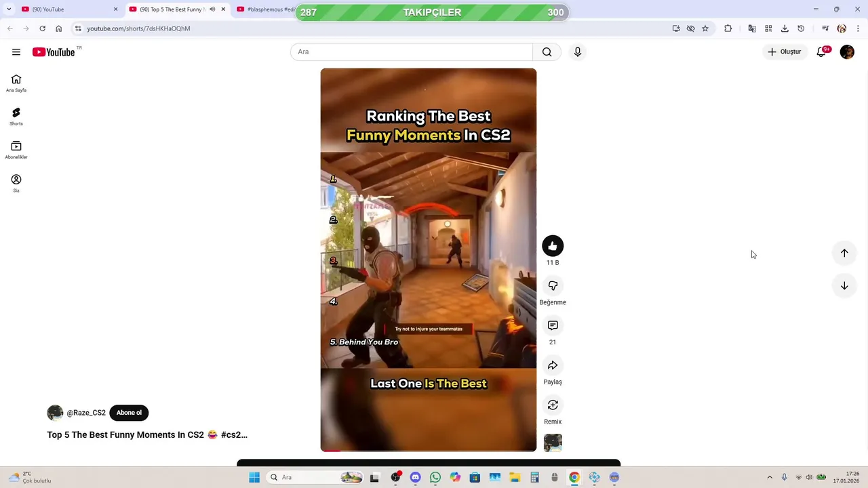Image resolution: width=868 pixels, height=488 pixels.
Task: Go back with browser back arrow
Action: coord(9,28)
